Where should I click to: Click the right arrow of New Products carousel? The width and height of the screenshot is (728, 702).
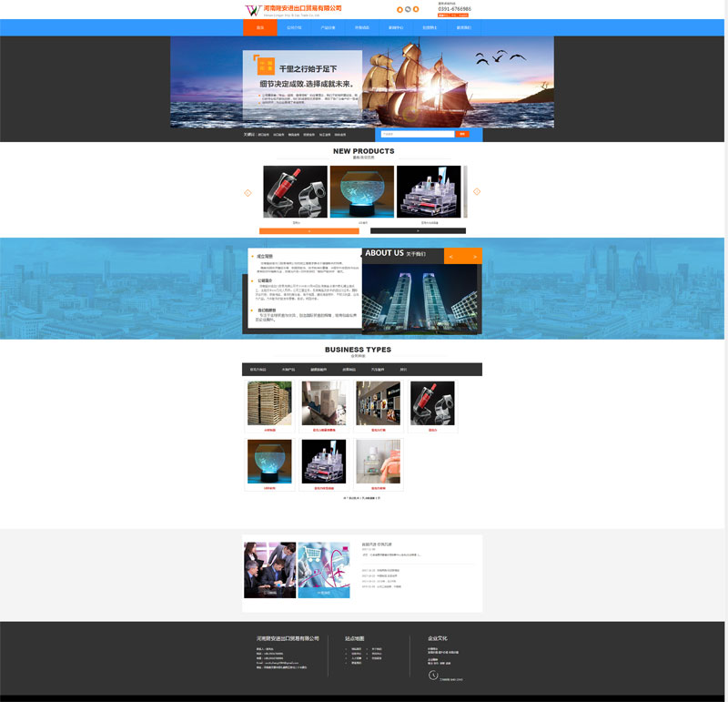click(477, 192)
